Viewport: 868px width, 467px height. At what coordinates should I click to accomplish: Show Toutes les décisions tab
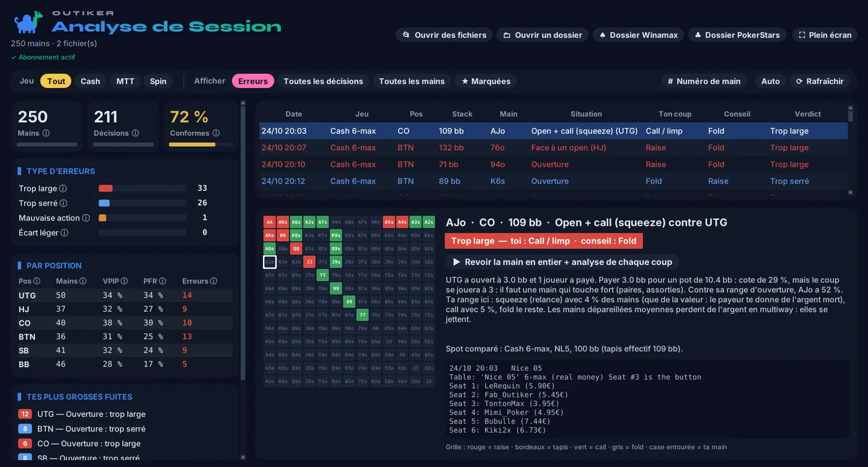(323, 81)
